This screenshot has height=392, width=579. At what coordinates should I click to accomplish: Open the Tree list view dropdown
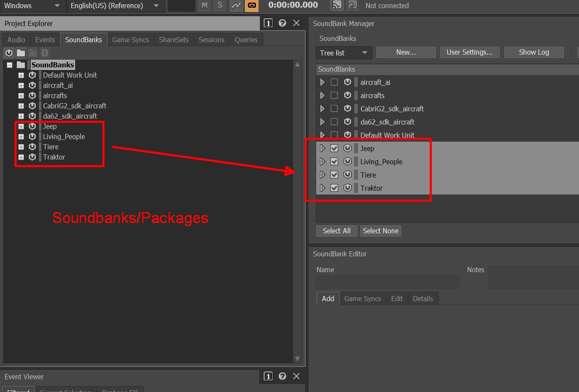click(x=344, y=52)
